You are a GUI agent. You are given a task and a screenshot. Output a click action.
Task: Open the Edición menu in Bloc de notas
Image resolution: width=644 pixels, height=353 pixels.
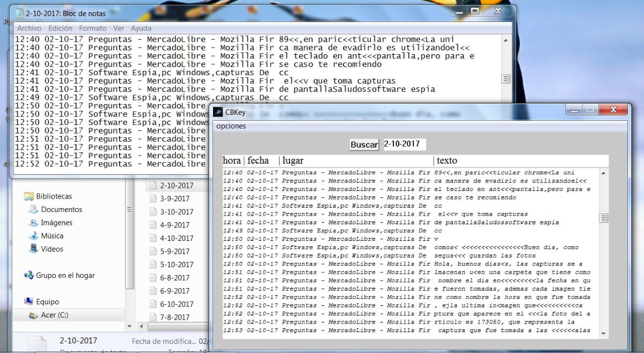[x=60, y=28]
